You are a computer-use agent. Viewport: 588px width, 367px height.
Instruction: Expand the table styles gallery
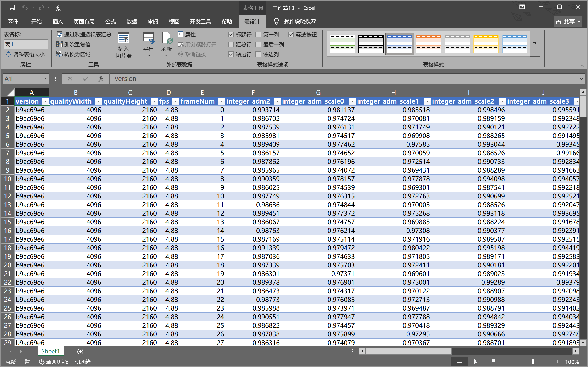point(535,44)
